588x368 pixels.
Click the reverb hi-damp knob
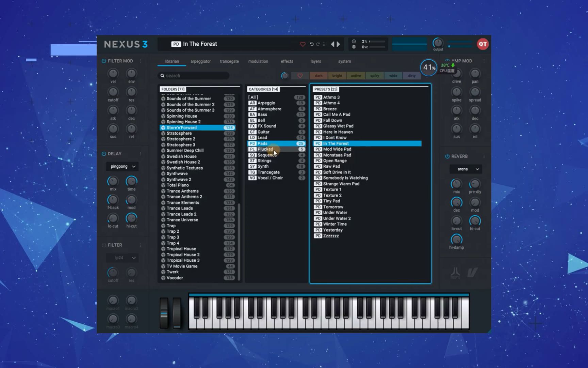[456, 239]
